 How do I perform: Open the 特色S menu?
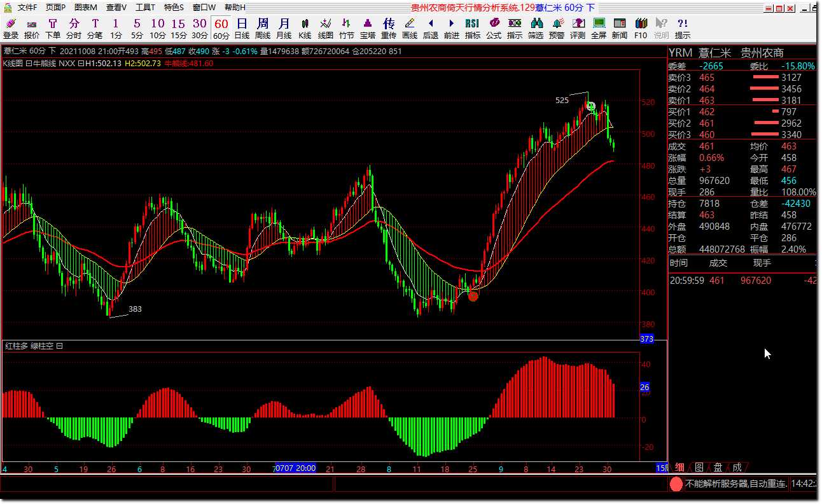[174, 8]
